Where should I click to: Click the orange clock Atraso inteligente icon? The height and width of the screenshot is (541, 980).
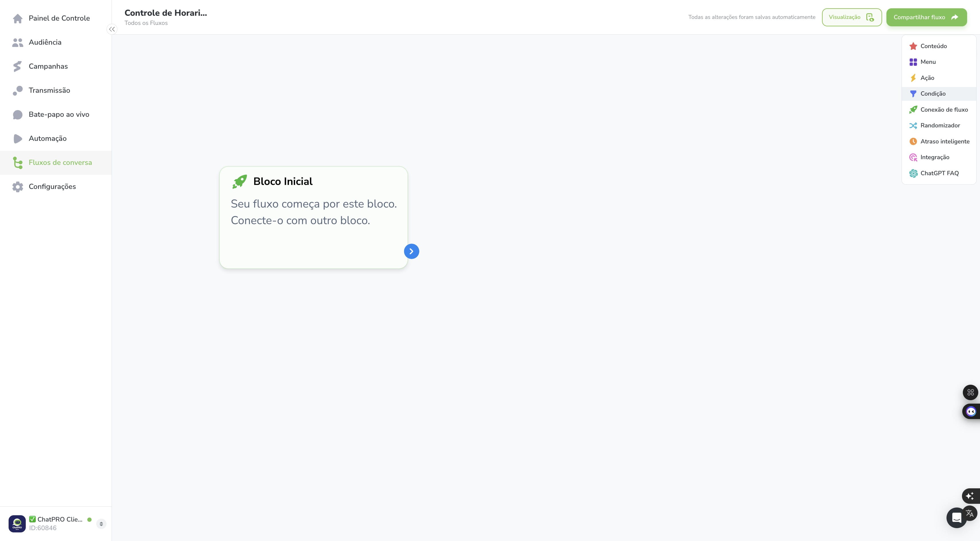(913, 141)
